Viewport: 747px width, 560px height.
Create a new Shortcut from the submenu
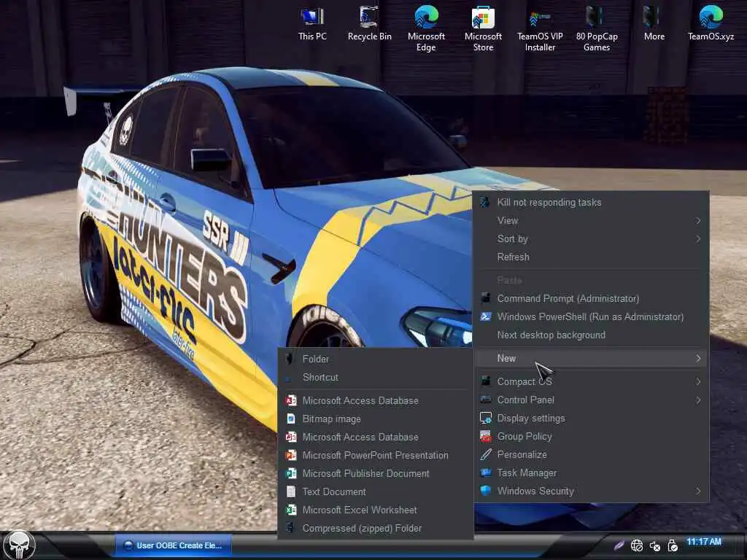376,377
